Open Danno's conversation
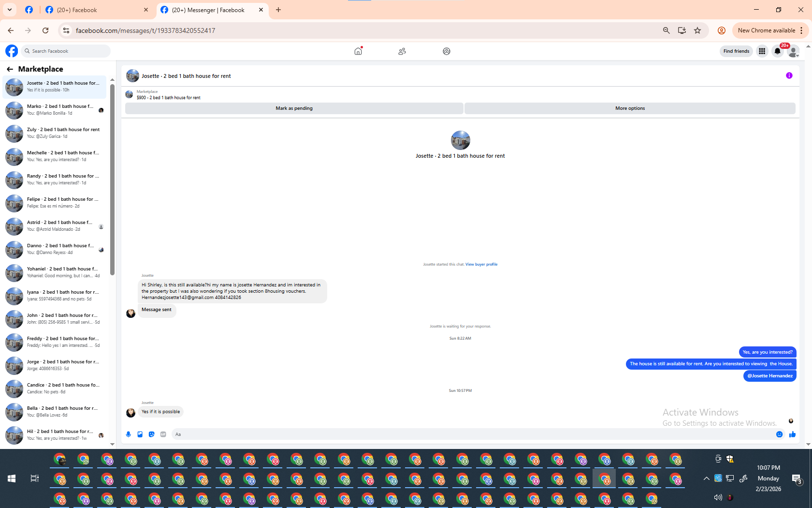 pos(55,249)
